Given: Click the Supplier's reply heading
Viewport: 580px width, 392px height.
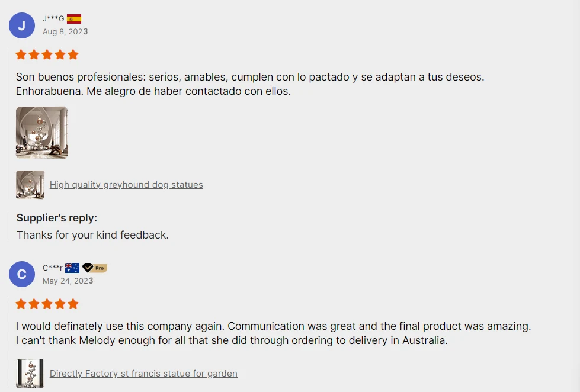Looking at the screenshot, I should pyautogui.click(x=57, y=218).
